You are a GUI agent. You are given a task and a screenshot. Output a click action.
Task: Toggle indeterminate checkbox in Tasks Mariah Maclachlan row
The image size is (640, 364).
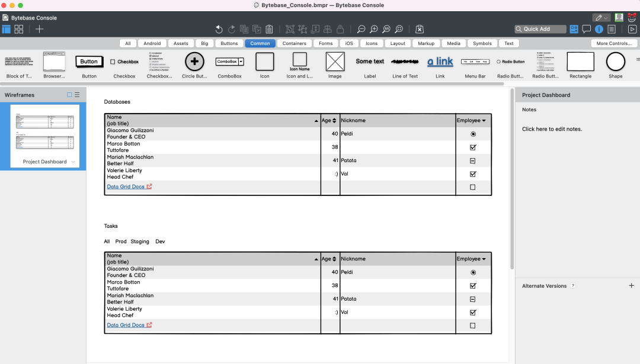click(x=473, y=299)
